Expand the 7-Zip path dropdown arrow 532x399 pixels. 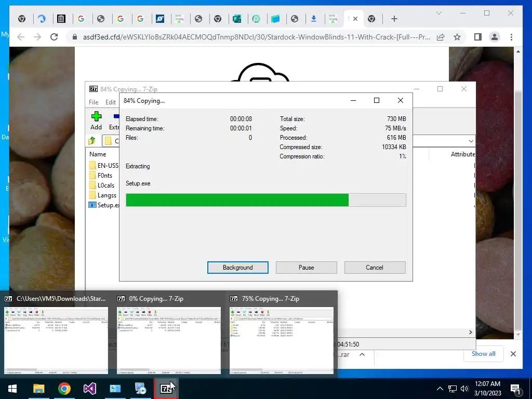[471, 141]
